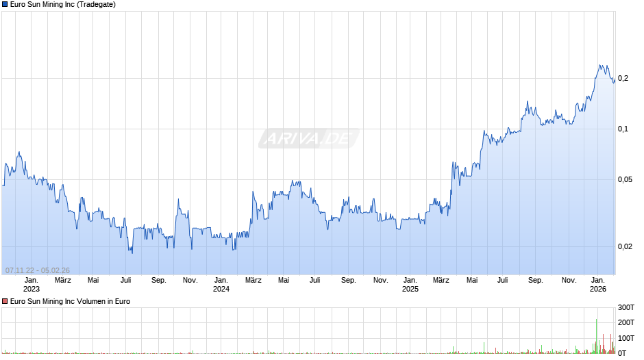Click the 'Jan. 2026' axis label

(x=597, y=285)
